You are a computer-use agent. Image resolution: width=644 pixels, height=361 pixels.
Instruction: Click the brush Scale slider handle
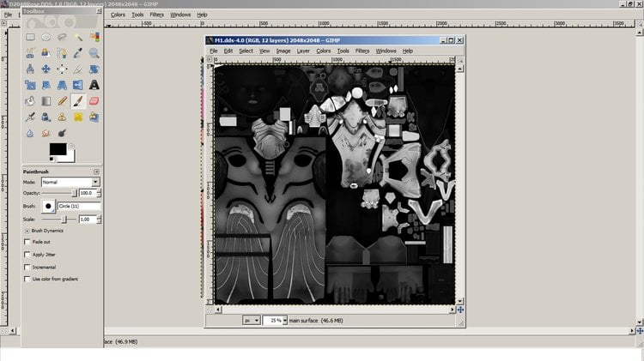click(64, 220)
